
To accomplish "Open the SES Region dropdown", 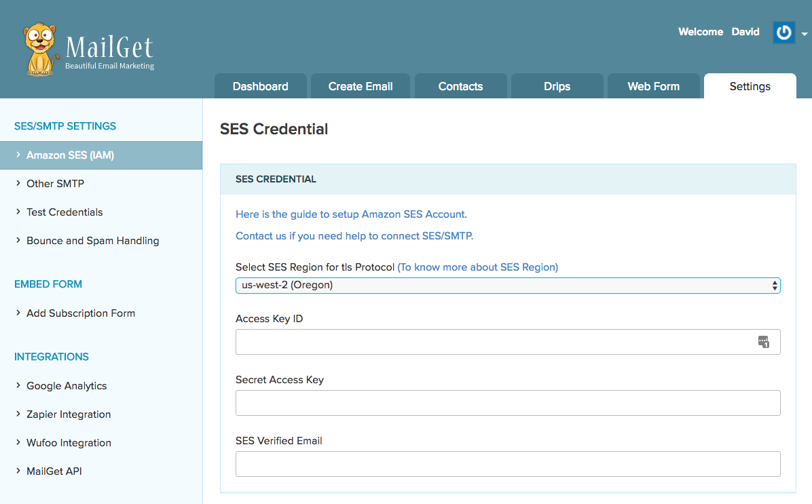I will tap(507, 286).
